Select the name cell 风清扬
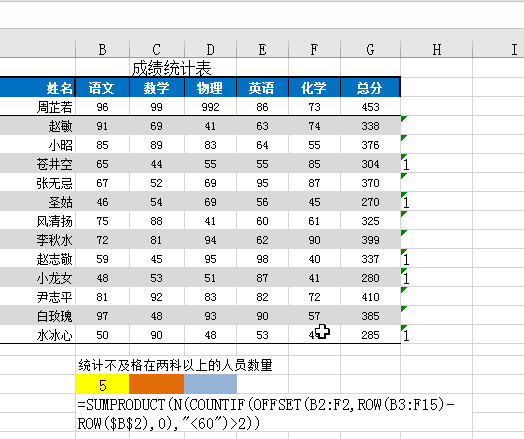524x439 pixels. coord(38,221)
